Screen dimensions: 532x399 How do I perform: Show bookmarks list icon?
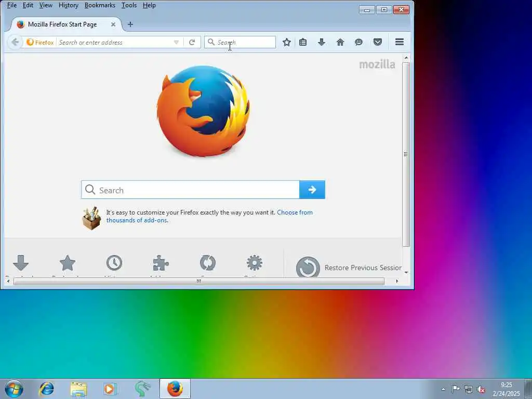pyautogui.click(x=303, y=42)
